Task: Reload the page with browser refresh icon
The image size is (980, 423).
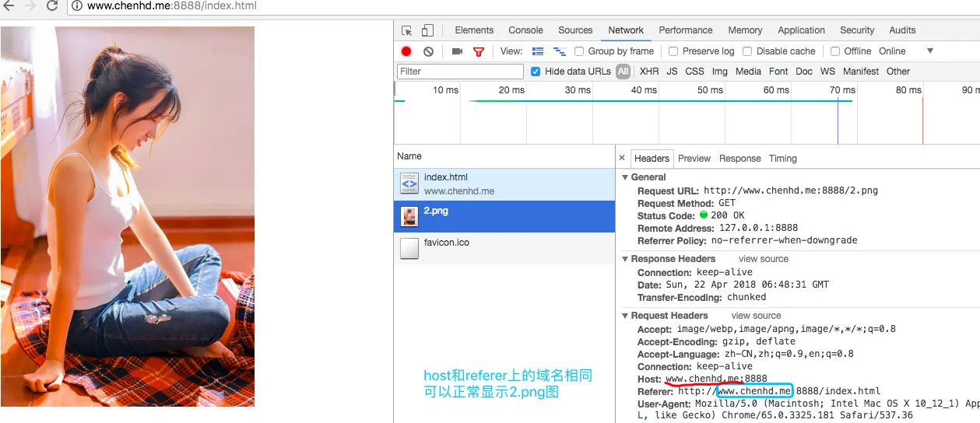Action: [52, 5]
